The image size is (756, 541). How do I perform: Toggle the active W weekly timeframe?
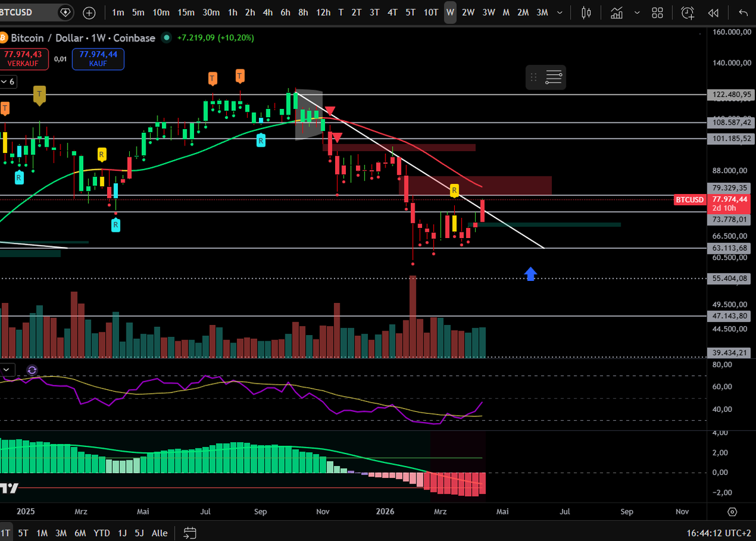pyautogui.click(x=450, y=13)
